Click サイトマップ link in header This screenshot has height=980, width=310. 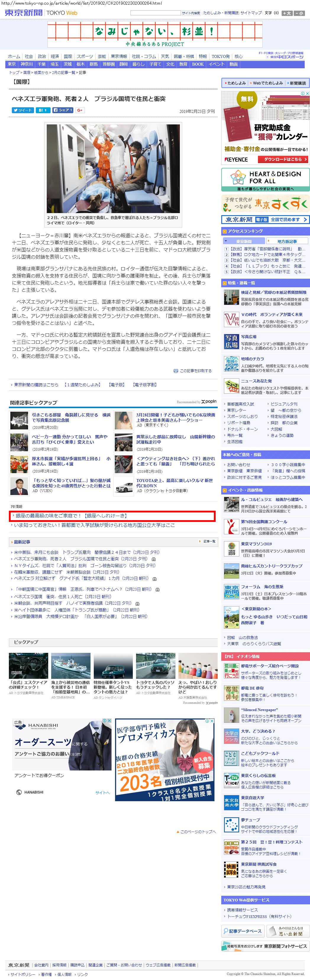251,13
